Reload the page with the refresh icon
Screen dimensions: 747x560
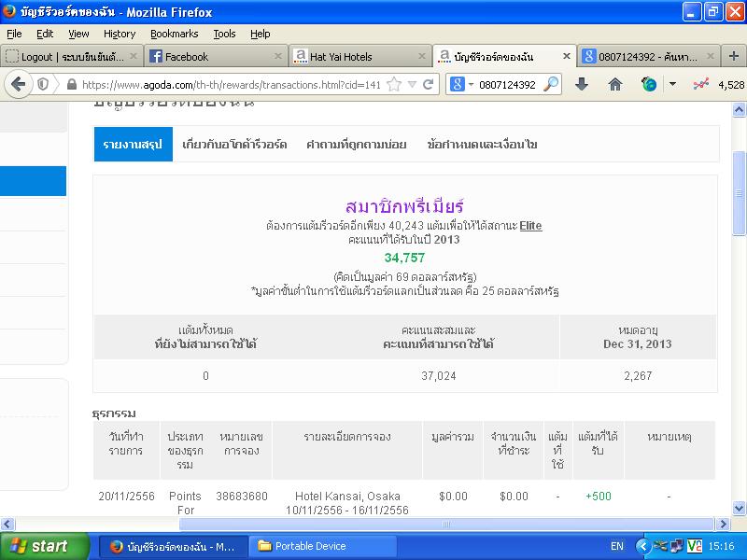click(x=428, y=85)
